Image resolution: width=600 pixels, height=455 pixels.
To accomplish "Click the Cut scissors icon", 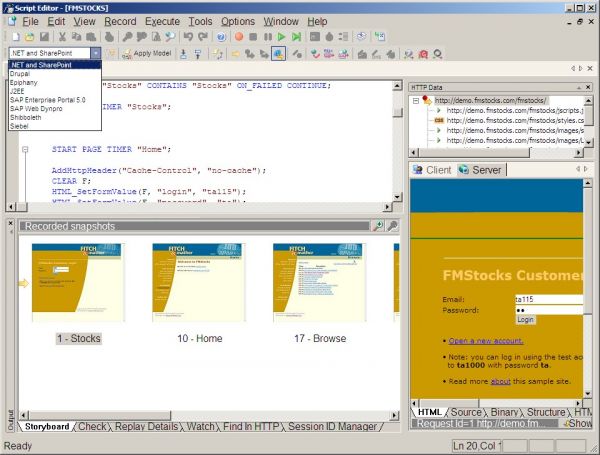I will tap(63, 36).
